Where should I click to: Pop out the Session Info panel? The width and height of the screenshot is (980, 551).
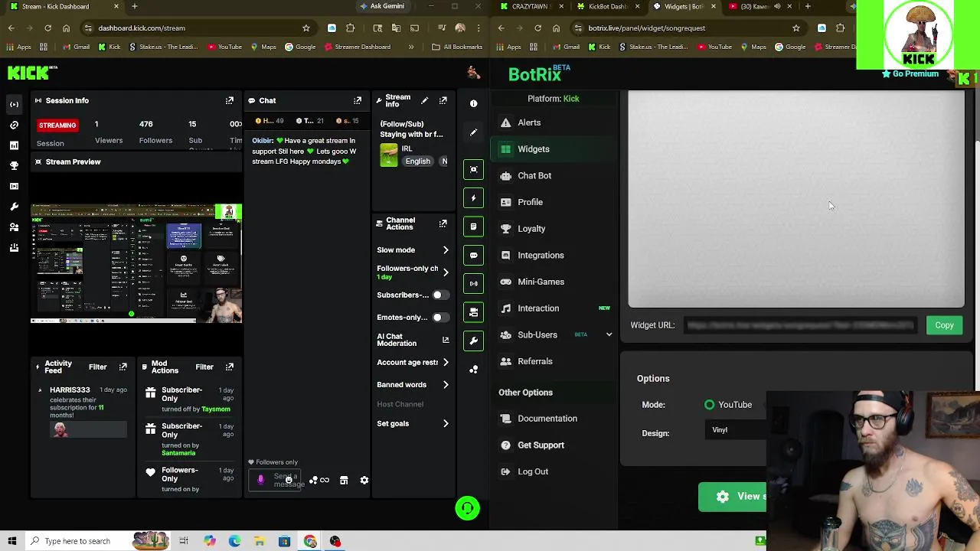click(x=229, y=100)
